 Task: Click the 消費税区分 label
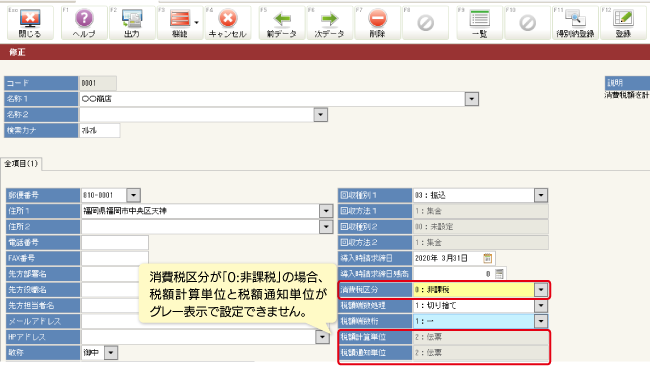tap(375, 290)
